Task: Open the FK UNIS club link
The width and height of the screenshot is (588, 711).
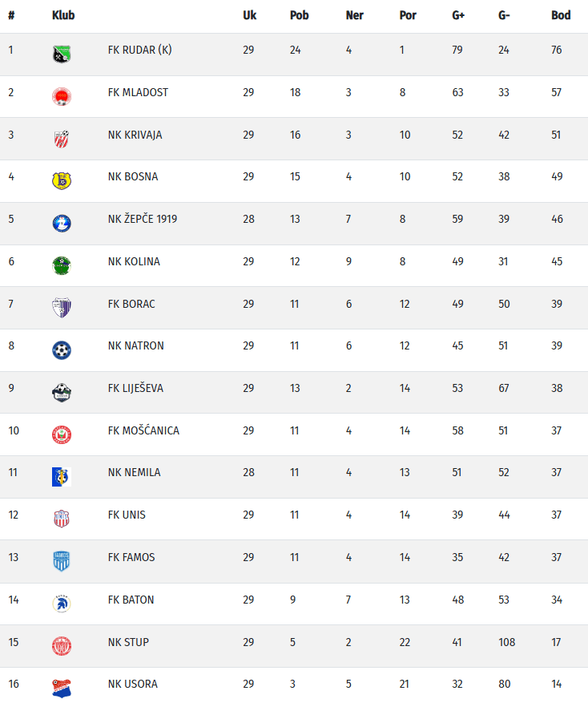Action: point(127,515)
